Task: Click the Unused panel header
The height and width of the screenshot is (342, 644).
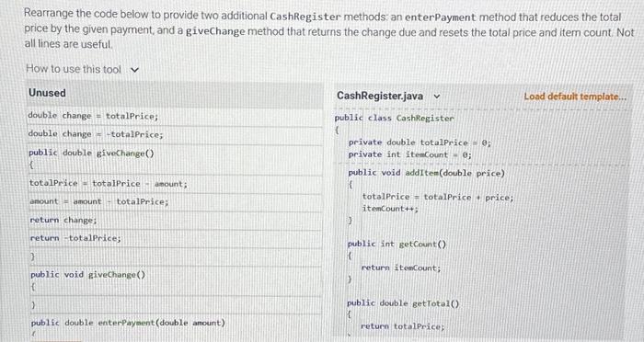Action: pos(175,94)
